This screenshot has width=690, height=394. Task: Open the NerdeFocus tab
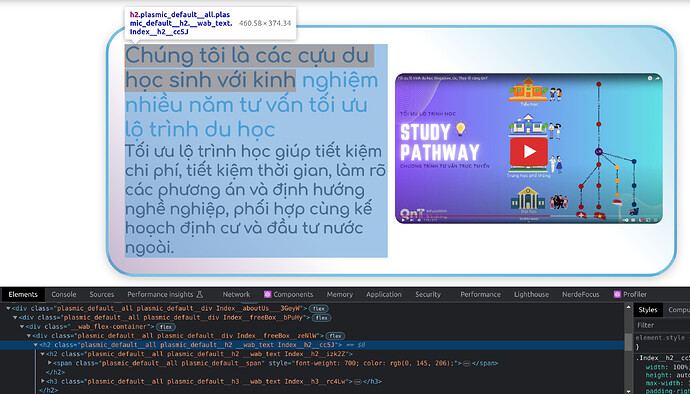[580, 295]
